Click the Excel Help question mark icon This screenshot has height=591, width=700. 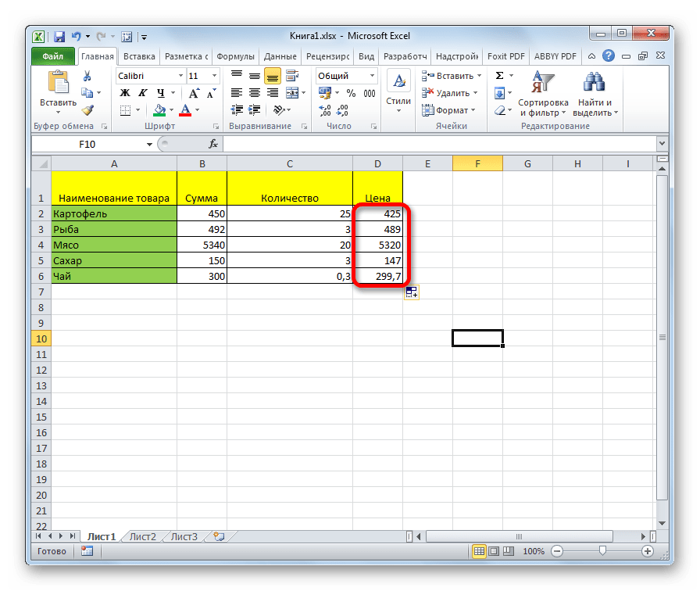(608, 56)
